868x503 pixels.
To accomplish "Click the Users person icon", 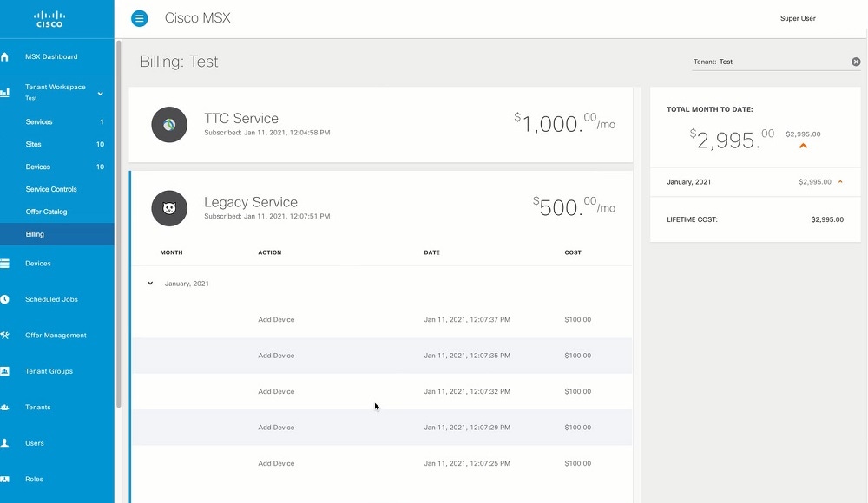I will 4,443.
